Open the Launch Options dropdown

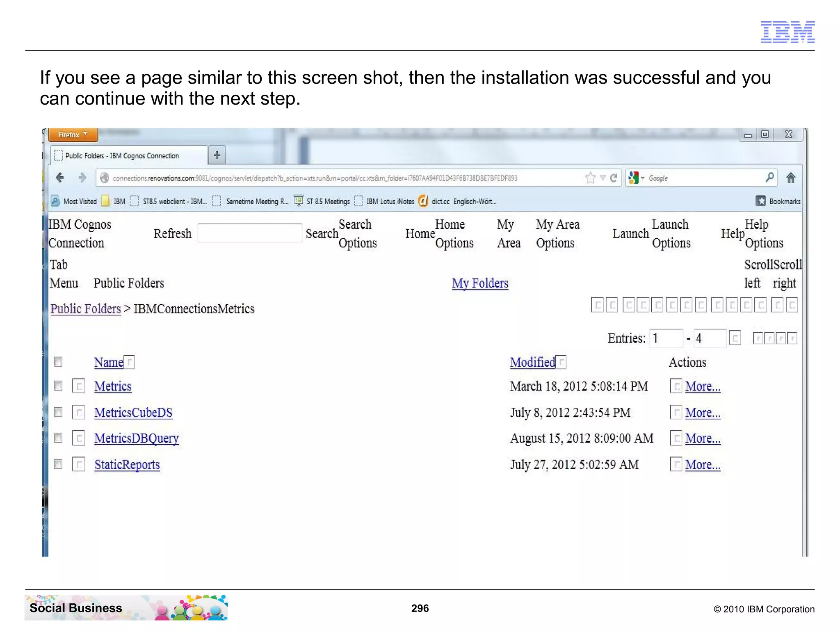671,233
